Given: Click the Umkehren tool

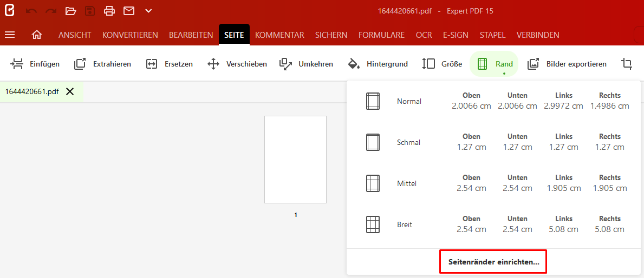Looking at the screenshot, I should click(x=306, y=64).
